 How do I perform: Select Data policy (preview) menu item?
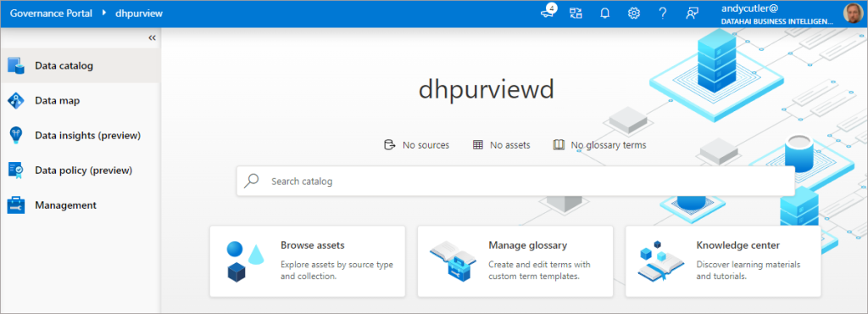pyautogui.click(x=81, y=171)
